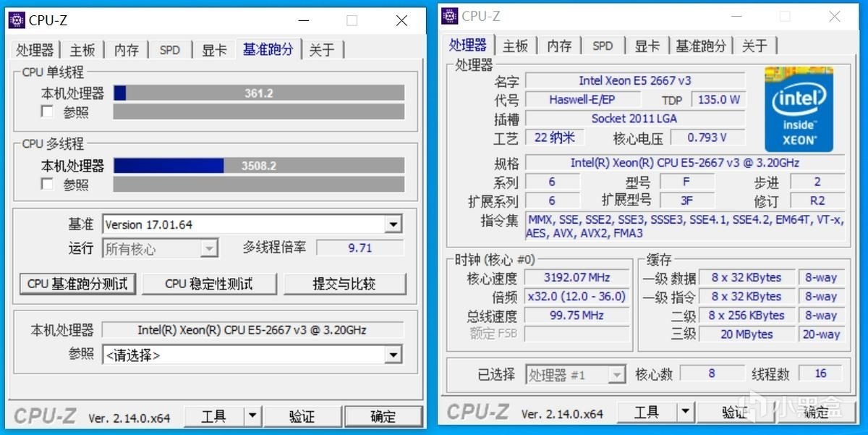
Task: Click CPU-Z app icon in left window title bar
Action: [x=17, y=20]
